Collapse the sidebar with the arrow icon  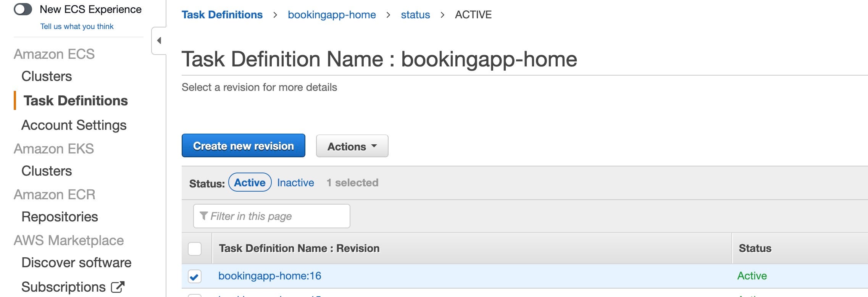[159, 40]
